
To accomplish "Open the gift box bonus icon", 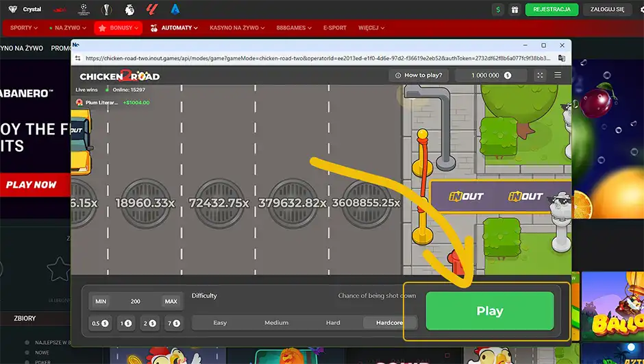I will pyautogui.click(x=515, y=10).
